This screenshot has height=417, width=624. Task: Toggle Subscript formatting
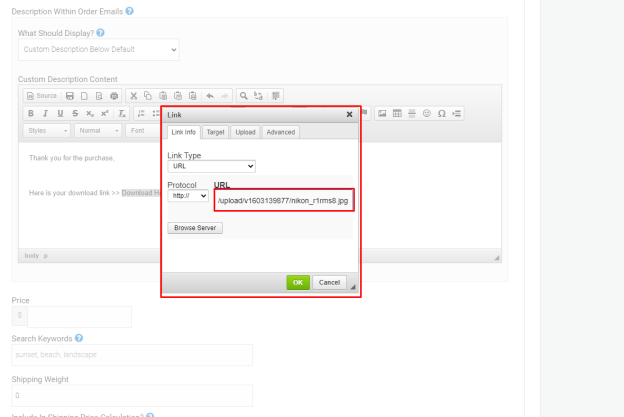pyautogui.click(x=90, y=113)
